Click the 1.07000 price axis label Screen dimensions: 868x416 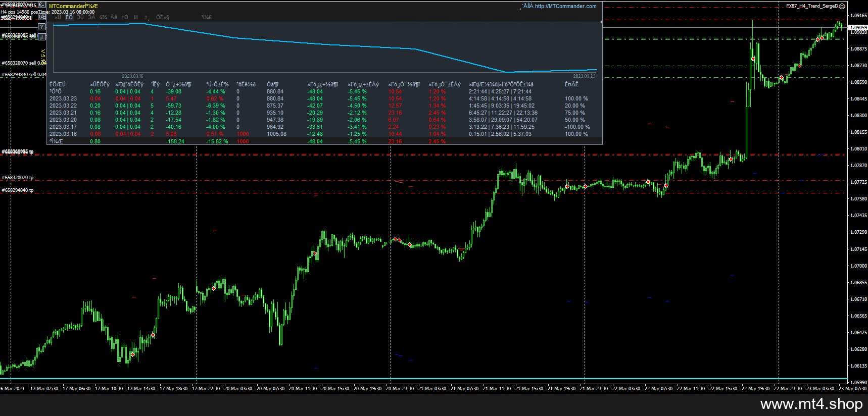pos(858,266)
